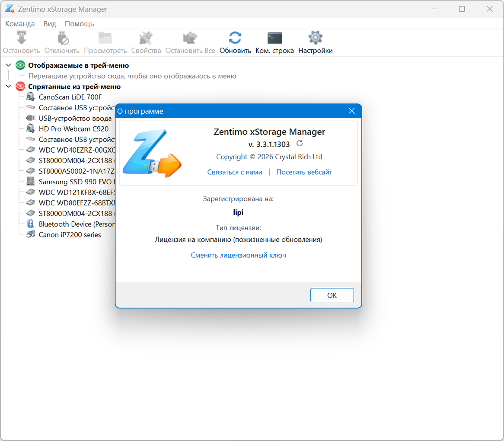Collapse the Отображаемые в трей-меню group
The image size is (504, 441).
coord(8,65)
